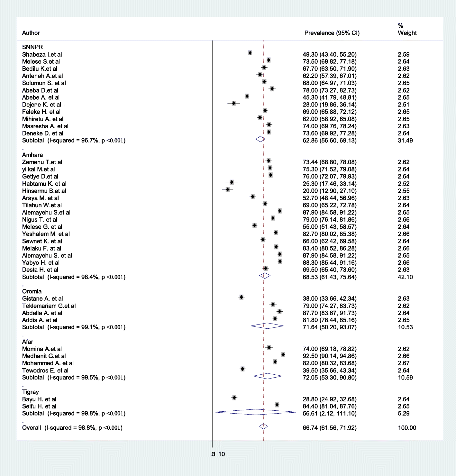Click author 'Melaku F. at al'
The image size is (456, 476).
[42, 248]
